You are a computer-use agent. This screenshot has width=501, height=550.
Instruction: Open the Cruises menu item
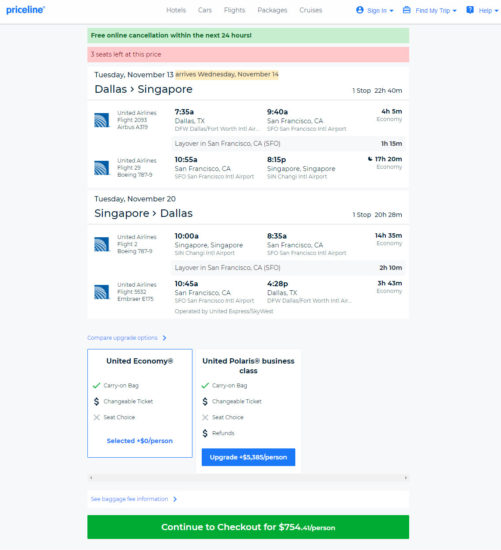pyautogui.click(x=310, y=10)
